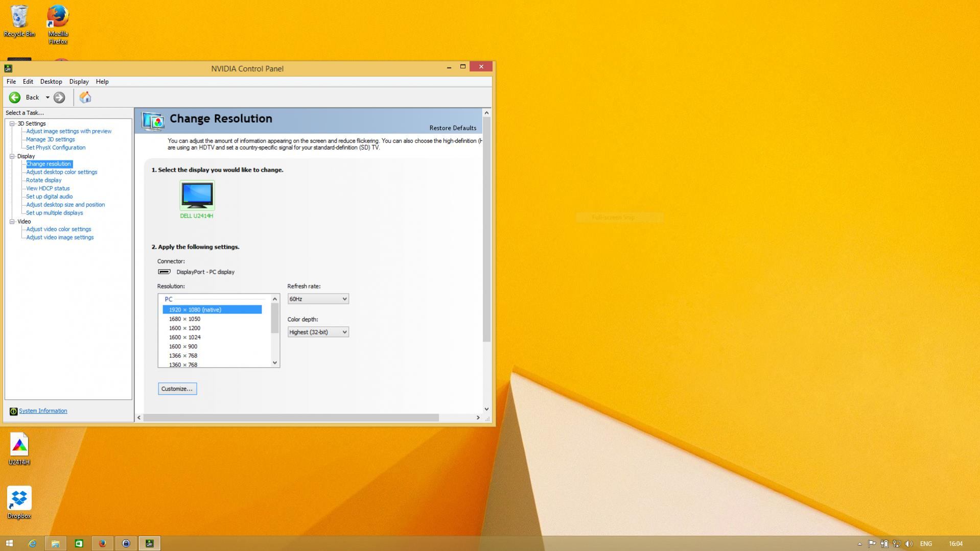The height and width of the screenshot is (551, 980).
Task: Select the DELL U2414H monitor icon
Action: point(197,195)
